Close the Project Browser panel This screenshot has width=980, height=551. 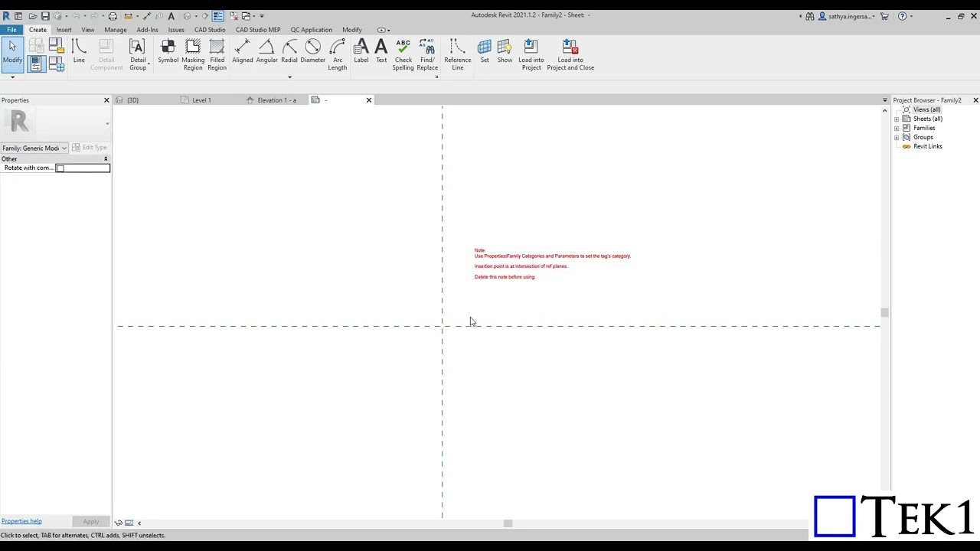point(975,100)
